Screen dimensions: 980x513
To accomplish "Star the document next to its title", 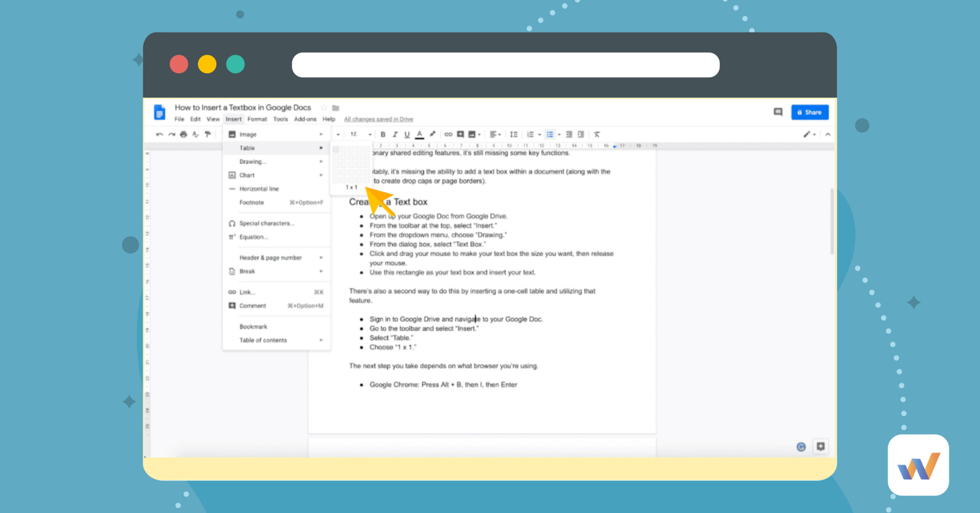I will point(324,108).
